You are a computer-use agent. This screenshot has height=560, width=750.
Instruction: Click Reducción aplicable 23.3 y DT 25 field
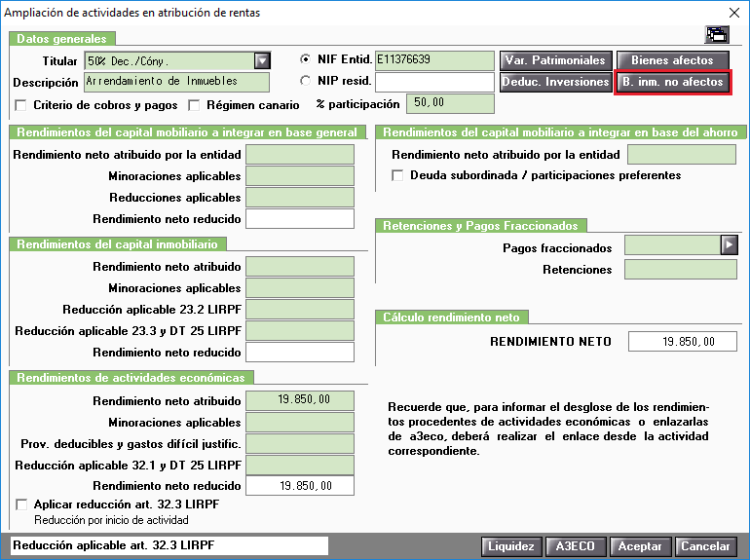point(300,330)
